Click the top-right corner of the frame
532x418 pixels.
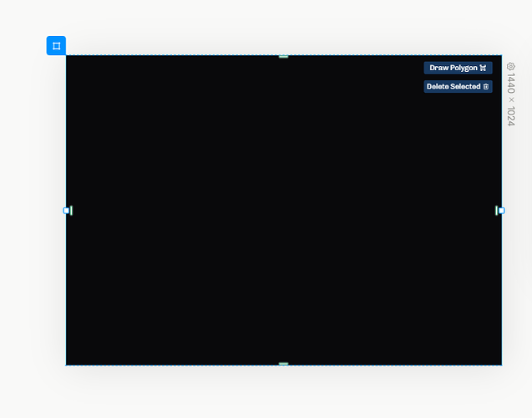click(501, 56)
